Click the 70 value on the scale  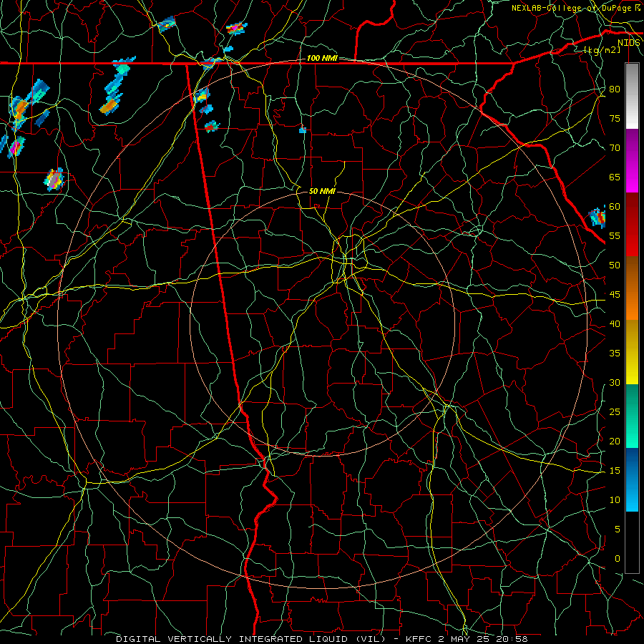pyautogui.click(x=615, y=148)
